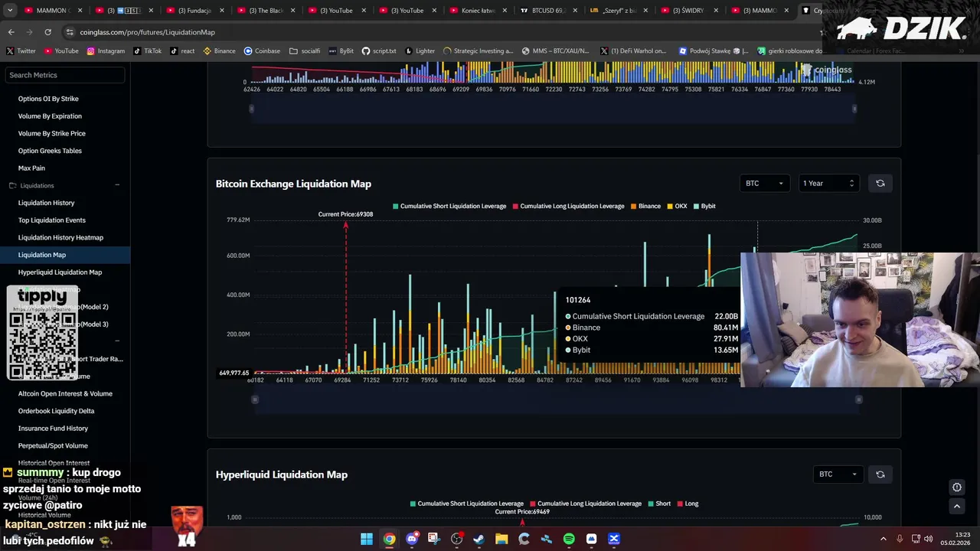The image size is (980, 551).
Task: Open the react bookmark
Action: [182, 51]
